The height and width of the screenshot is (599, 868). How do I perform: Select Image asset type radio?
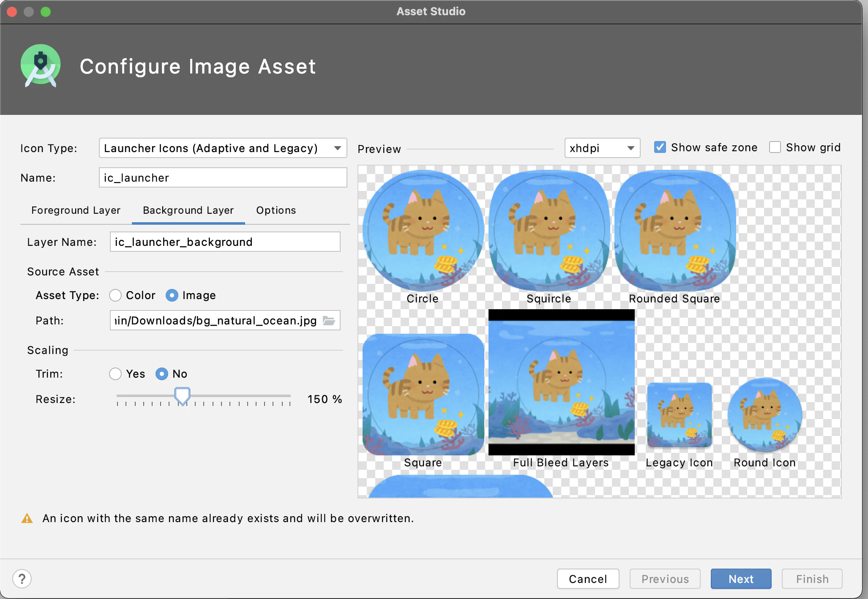click(172, 295)
